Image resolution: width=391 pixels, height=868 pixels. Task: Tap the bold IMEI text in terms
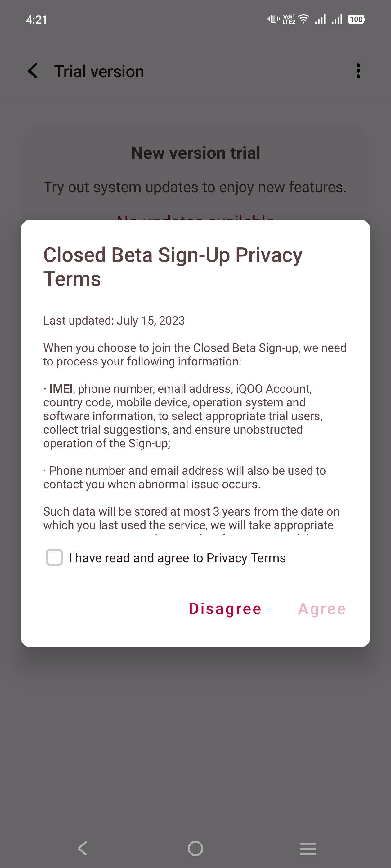pyautogui.click(x=61, y=389)
